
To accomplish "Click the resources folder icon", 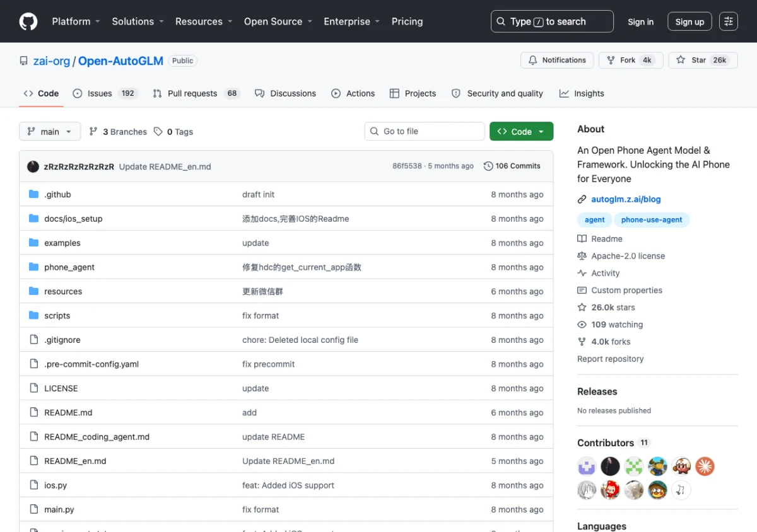I will pos(34,291).
